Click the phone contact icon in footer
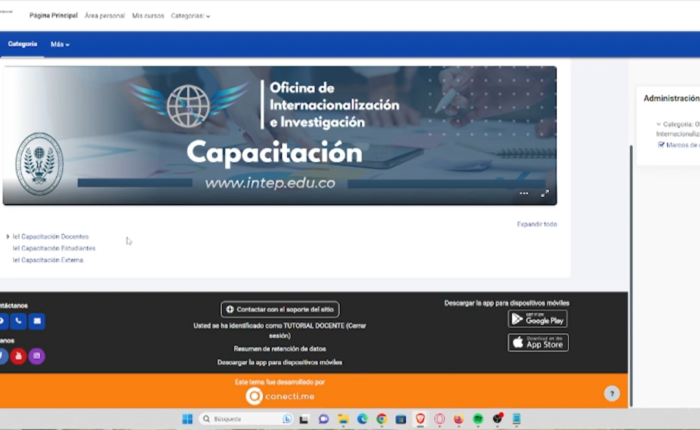This screenshot has height=430, width=700. 17,321
